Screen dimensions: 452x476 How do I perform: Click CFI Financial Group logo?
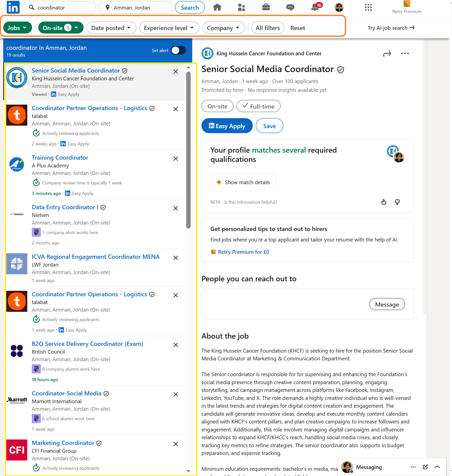point(17,450)
